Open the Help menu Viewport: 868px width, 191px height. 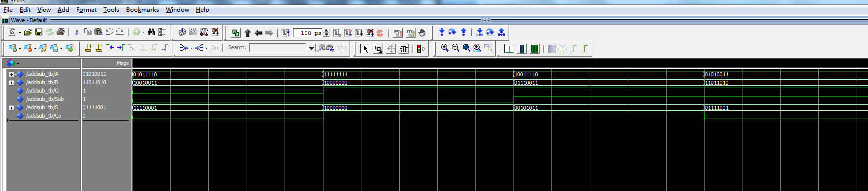coord(202,10)
